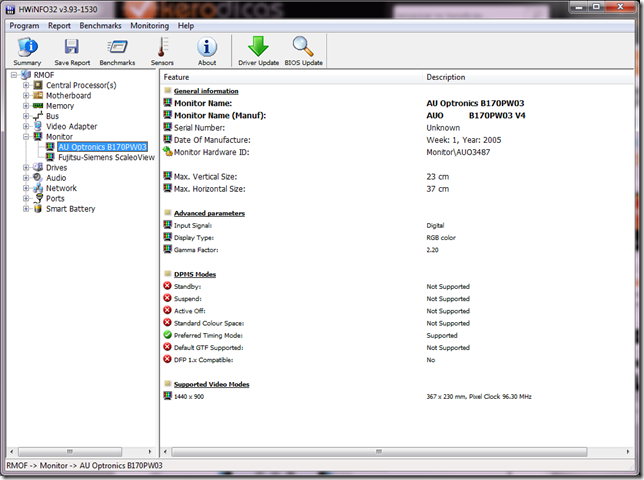This screenshot has width=644, height=480.
Task: Click the Preferred Timing Mode green check icon
Action: [x=167, y=335]
